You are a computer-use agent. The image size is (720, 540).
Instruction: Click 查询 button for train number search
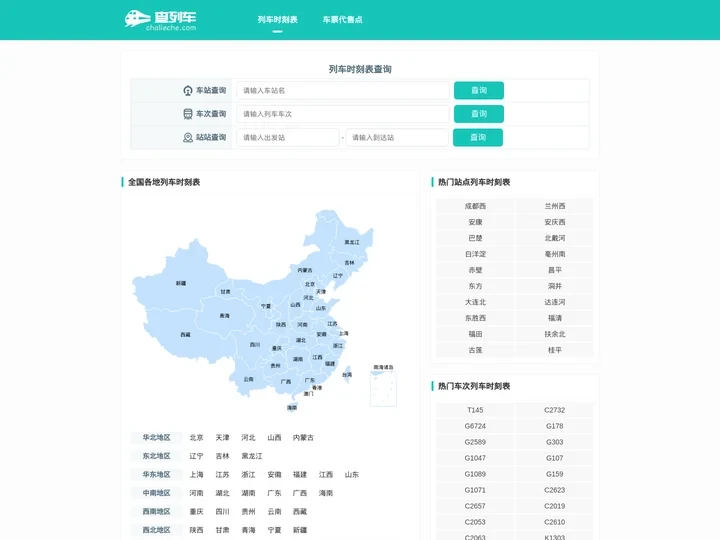(479, 114)
